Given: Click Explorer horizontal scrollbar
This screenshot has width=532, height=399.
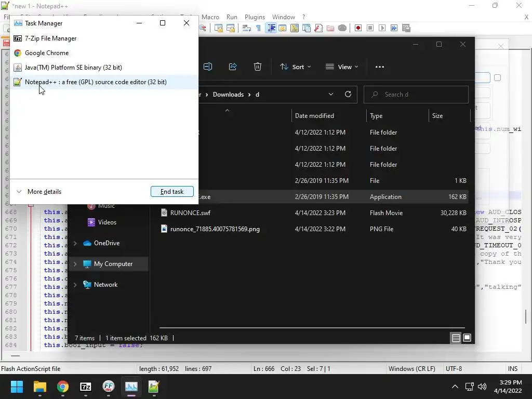Looking at the screenshot, I should pos(312,328).
